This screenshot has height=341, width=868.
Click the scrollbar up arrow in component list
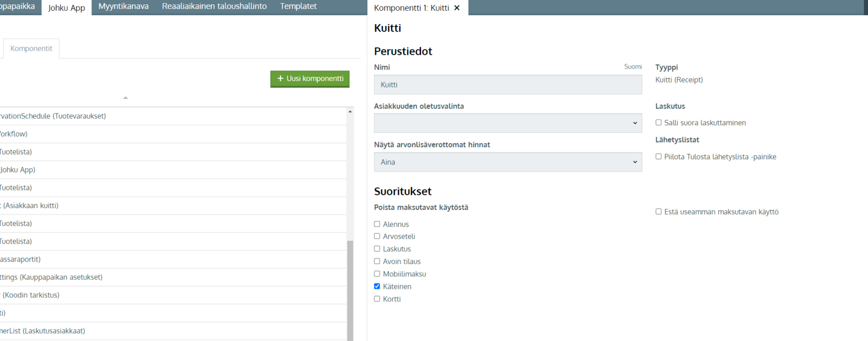click(x=350, y=111)
